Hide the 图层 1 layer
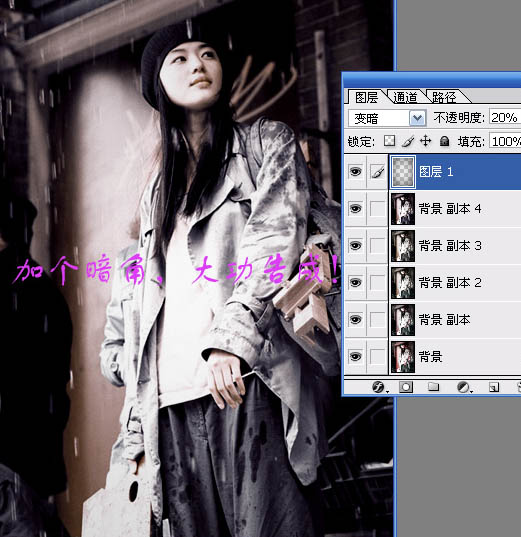The height and width of the screenshot is (537, 521). tap(355, 171)
